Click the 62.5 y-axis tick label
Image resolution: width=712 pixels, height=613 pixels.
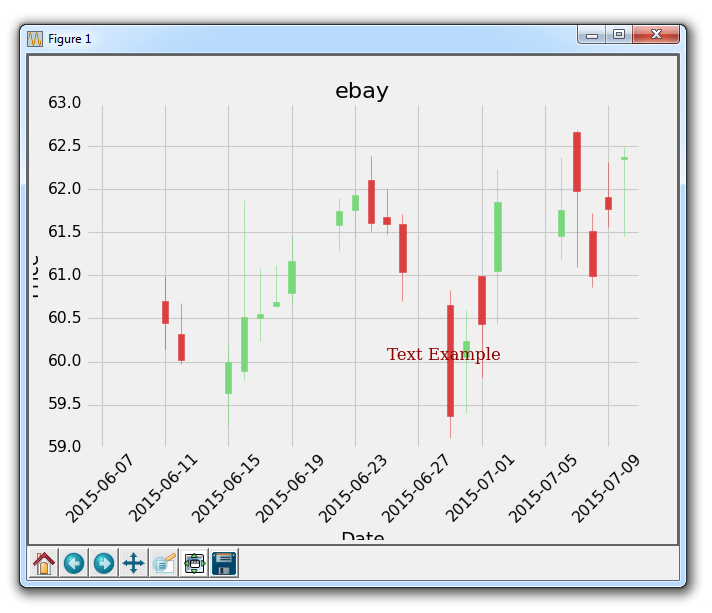tap(63, 146)
